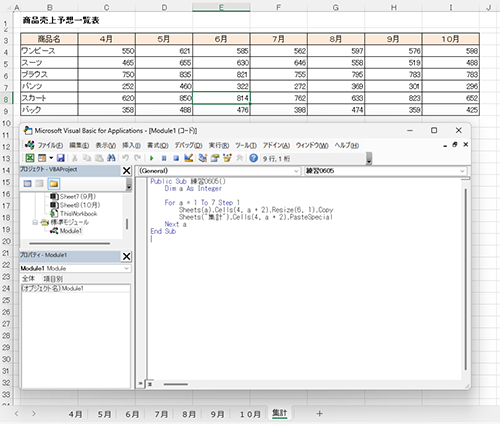Open VBA Help question mark icon
The width and height of the screenshot is (500, 424).
click(x=253, y=158)
